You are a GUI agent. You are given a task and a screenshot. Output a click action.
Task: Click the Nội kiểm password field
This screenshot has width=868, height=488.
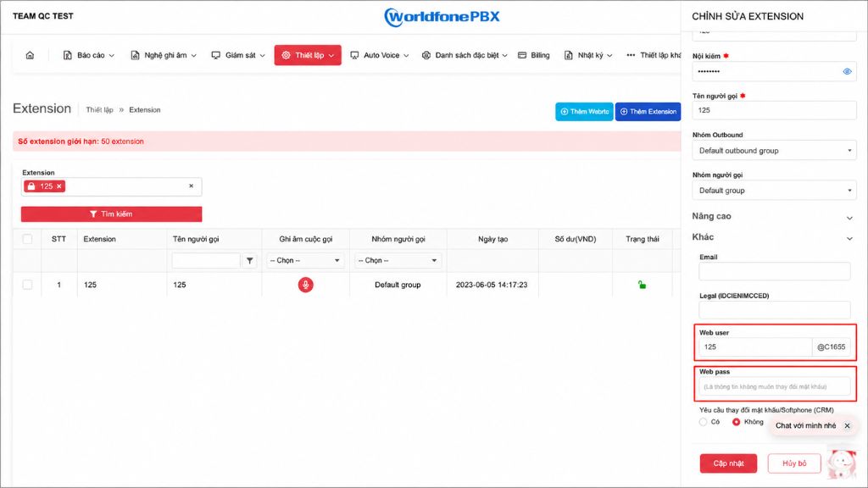click(774, 71)
